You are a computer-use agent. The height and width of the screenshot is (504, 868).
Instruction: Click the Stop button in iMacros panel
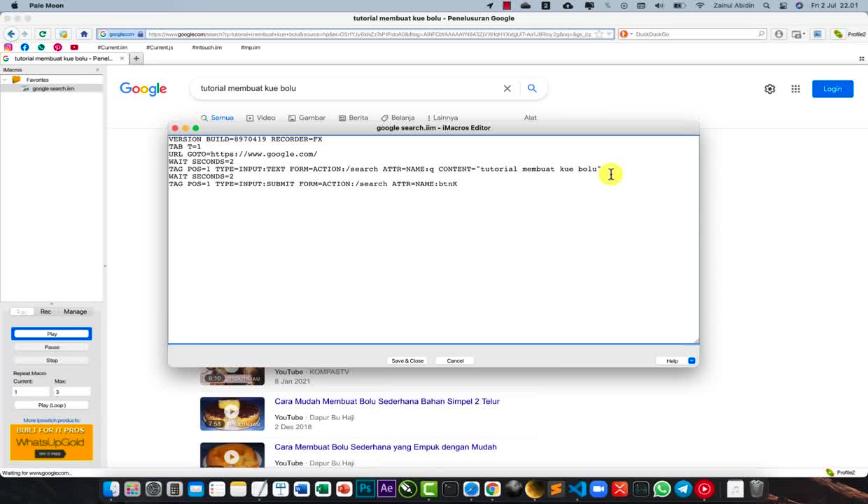pos(52,360)
